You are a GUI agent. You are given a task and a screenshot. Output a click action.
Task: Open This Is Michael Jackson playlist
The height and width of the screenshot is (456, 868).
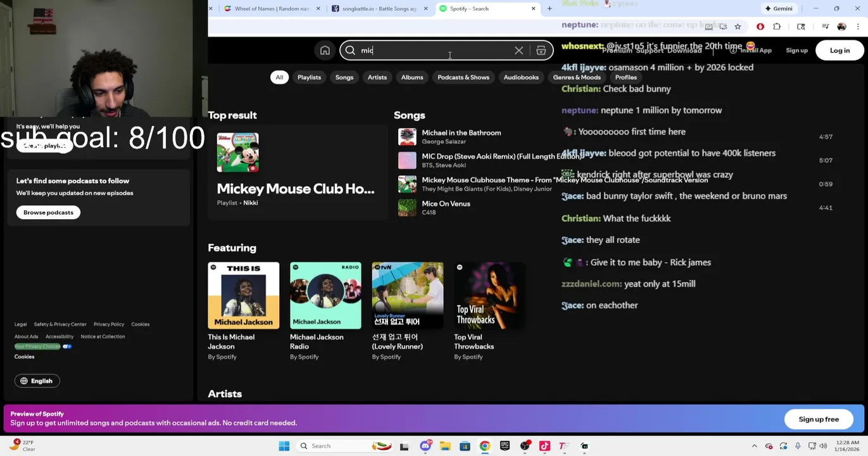click(x=243, y=311)
